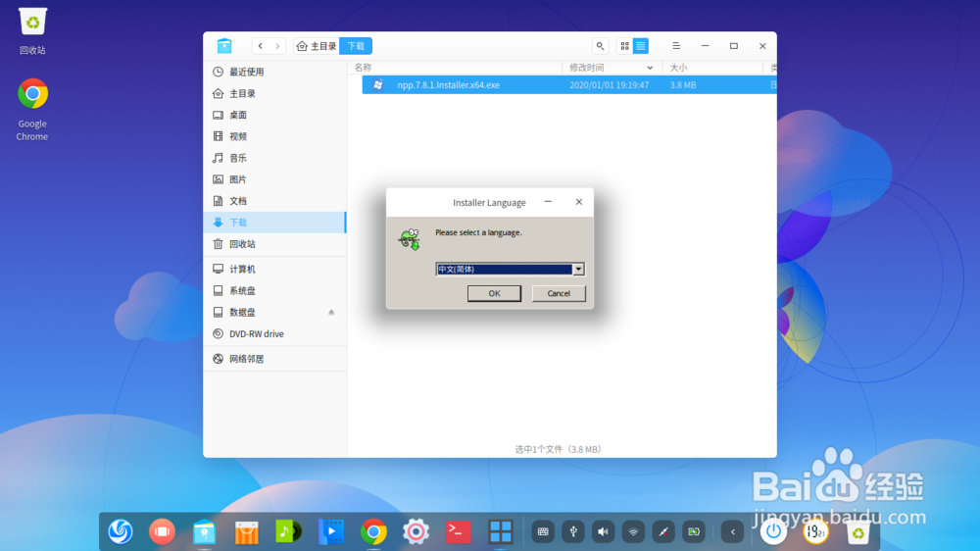This screenshot has width=980, height=551.
Task: Open file manager search
Action: (600, 46)
